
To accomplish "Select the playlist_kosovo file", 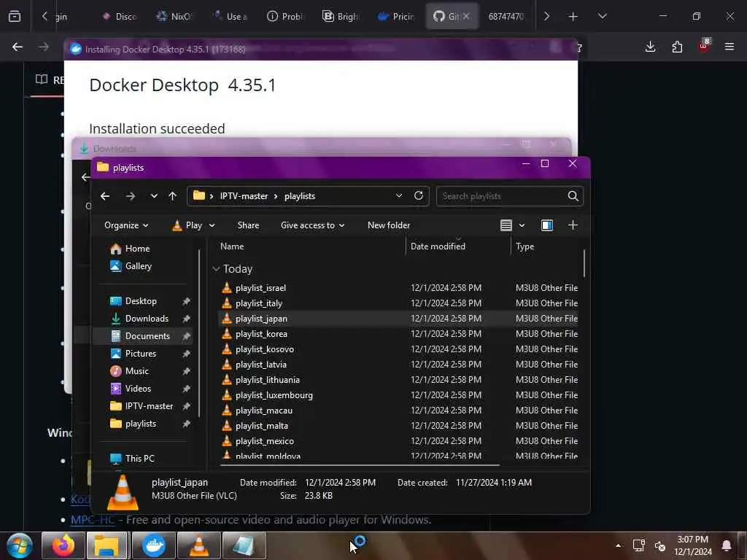I will click(264, 349).
